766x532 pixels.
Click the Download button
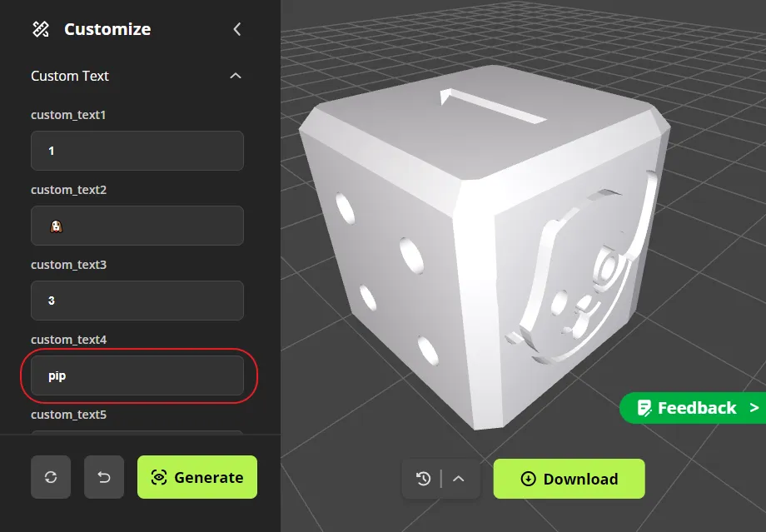tap(569, 479)
